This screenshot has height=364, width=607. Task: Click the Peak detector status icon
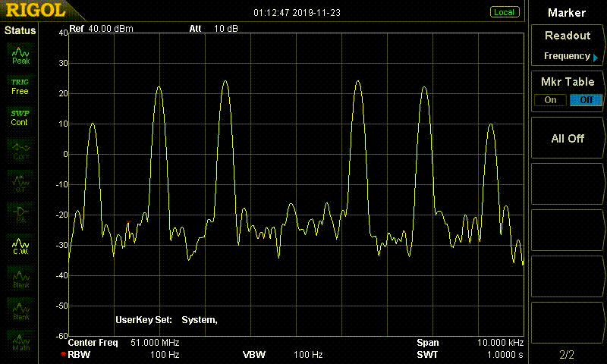point(20,55)
